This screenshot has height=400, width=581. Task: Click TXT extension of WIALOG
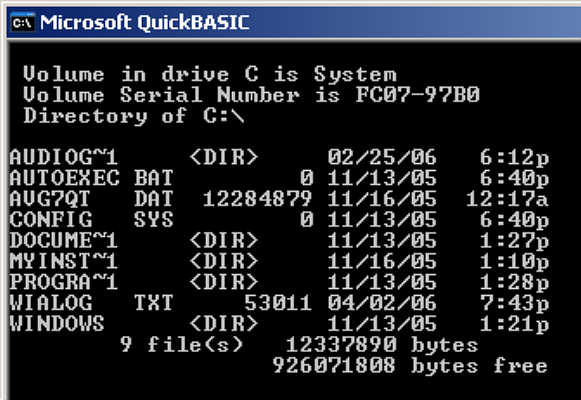coord(154,303)
